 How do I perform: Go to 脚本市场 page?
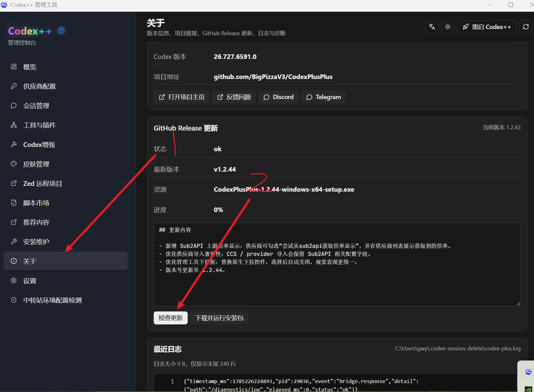(65, 203)
